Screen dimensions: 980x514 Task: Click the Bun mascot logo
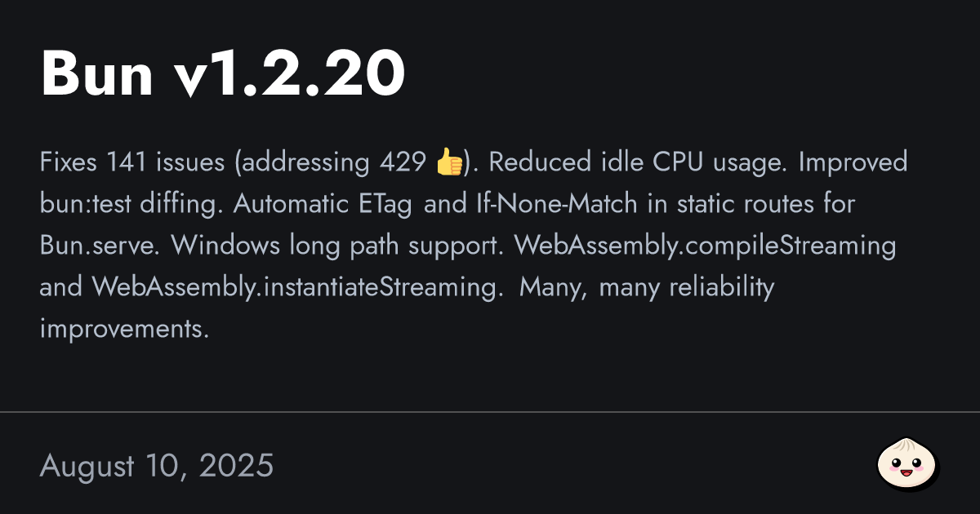click(907, 465)
